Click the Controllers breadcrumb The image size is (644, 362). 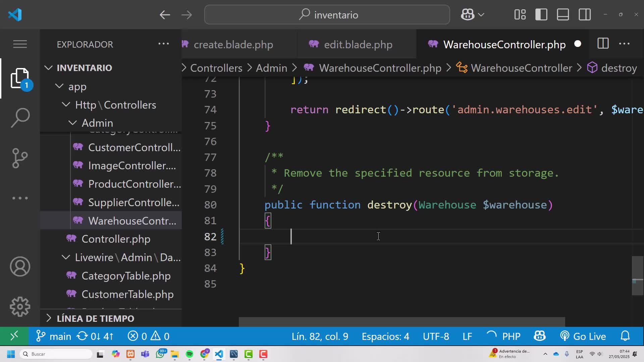pyautogui.click(x=216, y=68)
